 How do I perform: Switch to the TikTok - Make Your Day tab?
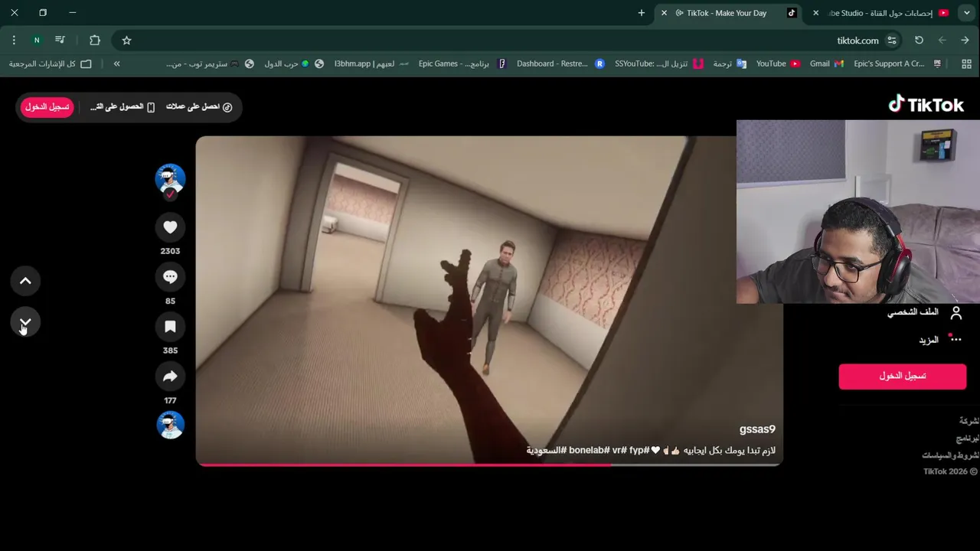coord(726,13)
